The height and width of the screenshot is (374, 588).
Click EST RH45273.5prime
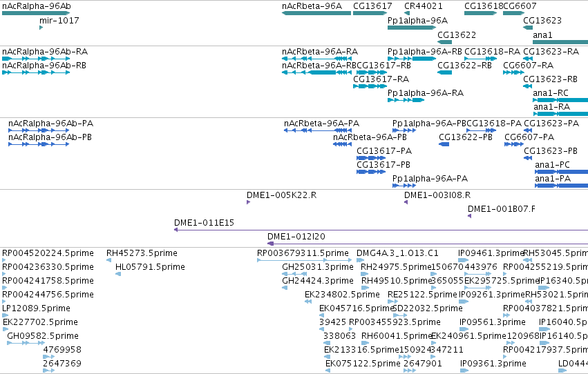pyautogui.click(x=108, y=260)
